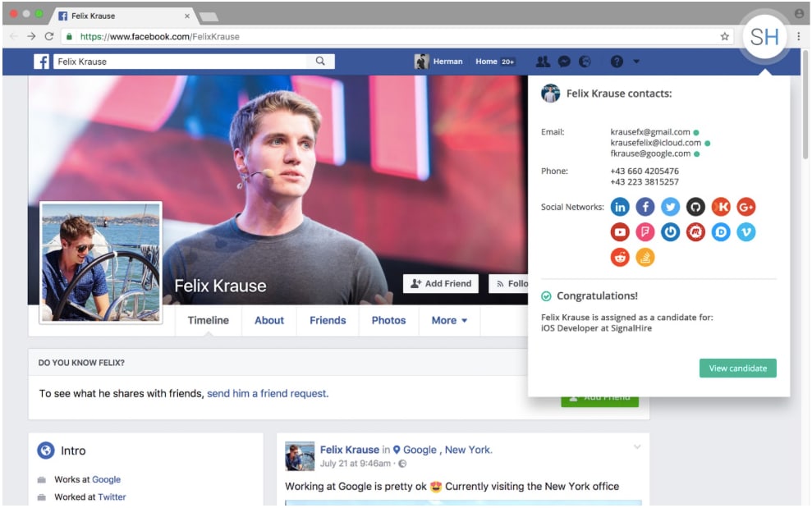
Task: Click the search magnifier icon in Facebook search
Action: (x=320, y=61)
